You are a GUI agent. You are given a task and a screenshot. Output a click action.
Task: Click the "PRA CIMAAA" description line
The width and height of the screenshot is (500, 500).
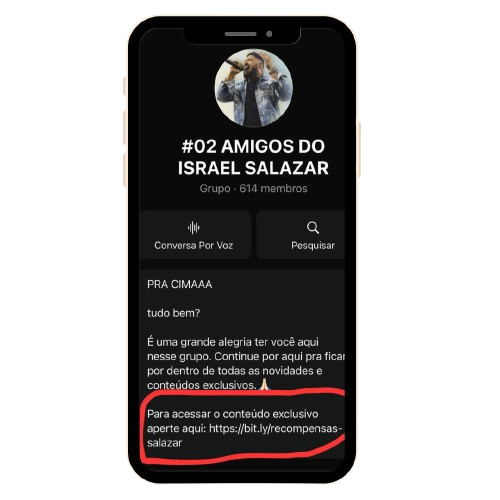pyautogui.click(x=180, y=284)
